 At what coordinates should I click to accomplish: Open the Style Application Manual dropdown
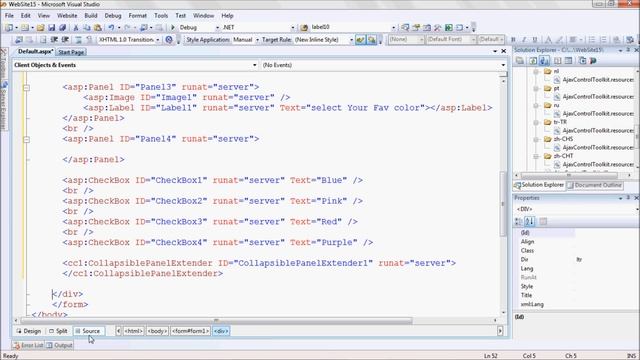[257, 40]
